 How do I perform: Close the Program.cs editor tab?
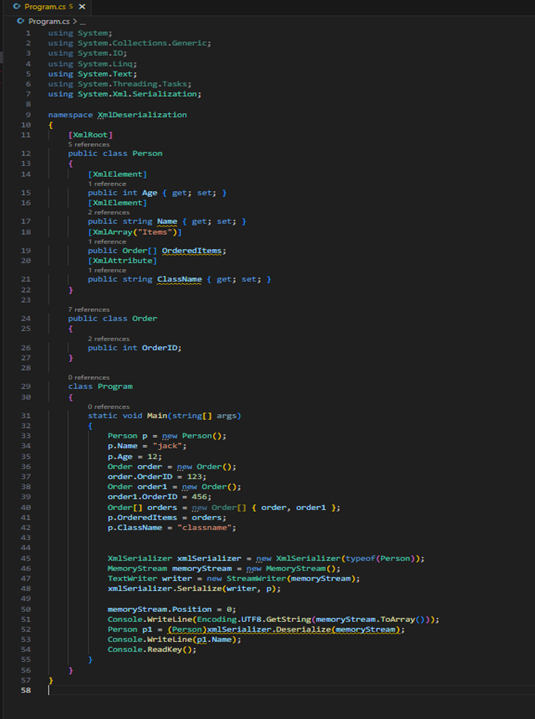82,6
